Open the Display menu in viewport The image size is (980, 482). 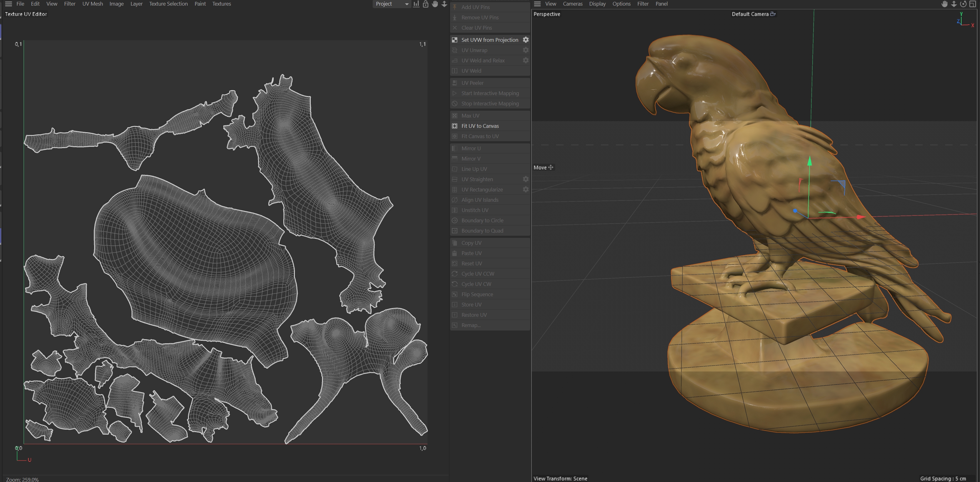597,4
